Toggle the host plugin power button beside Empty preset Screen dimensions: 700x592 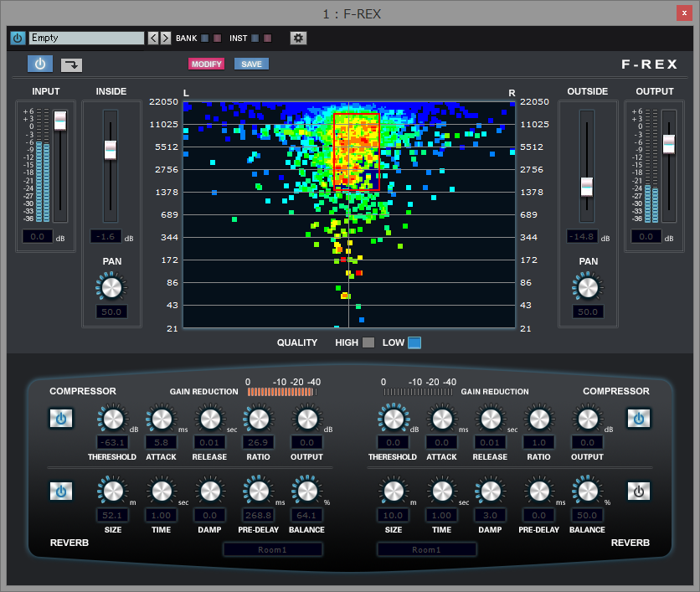[18, 38]
